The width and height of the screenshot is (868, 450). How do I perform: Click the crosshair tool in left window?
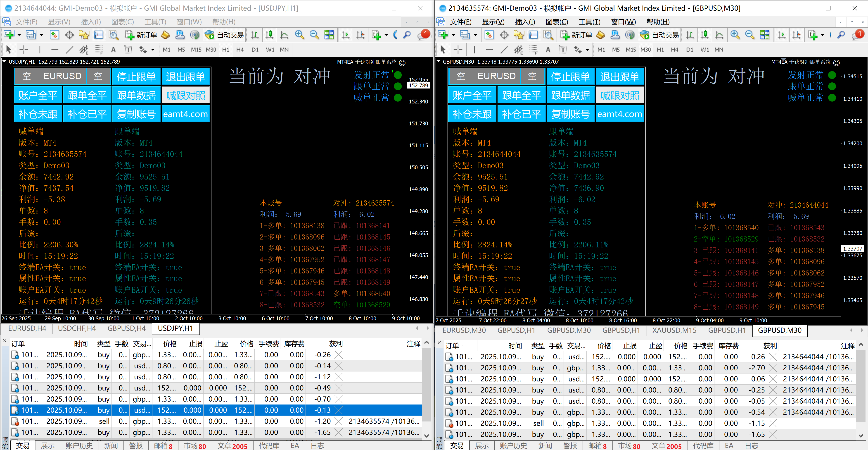24,50
